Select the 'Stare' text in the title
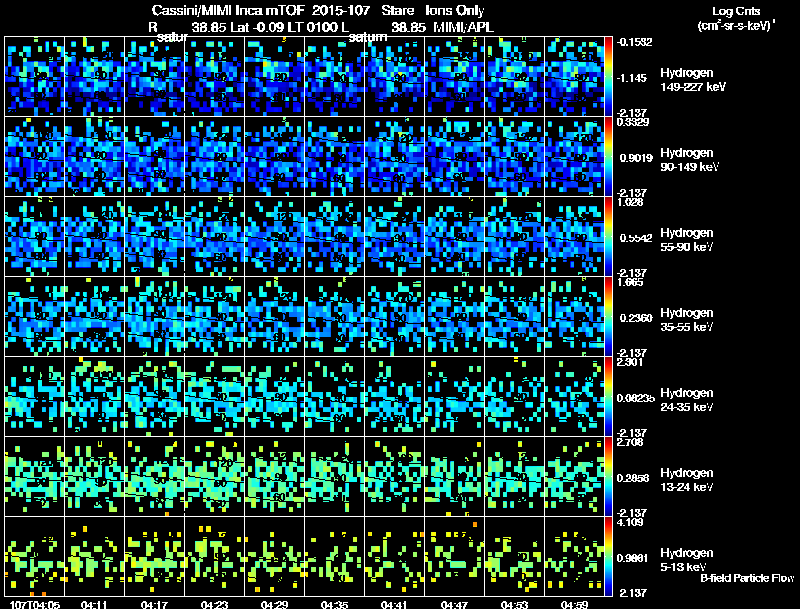Viewport: 800px width, 609px height. pos(397,10)
